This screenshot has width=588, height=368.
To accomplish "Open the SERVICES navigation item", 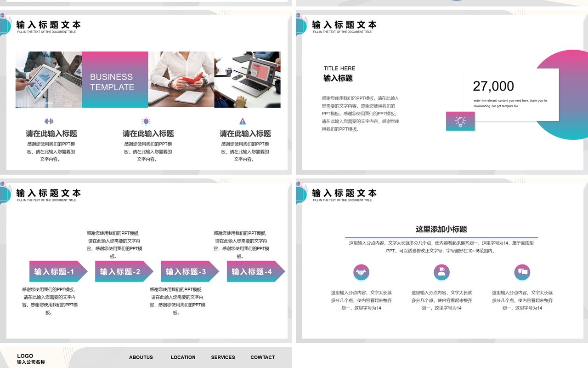I will [x=223, y=357].
